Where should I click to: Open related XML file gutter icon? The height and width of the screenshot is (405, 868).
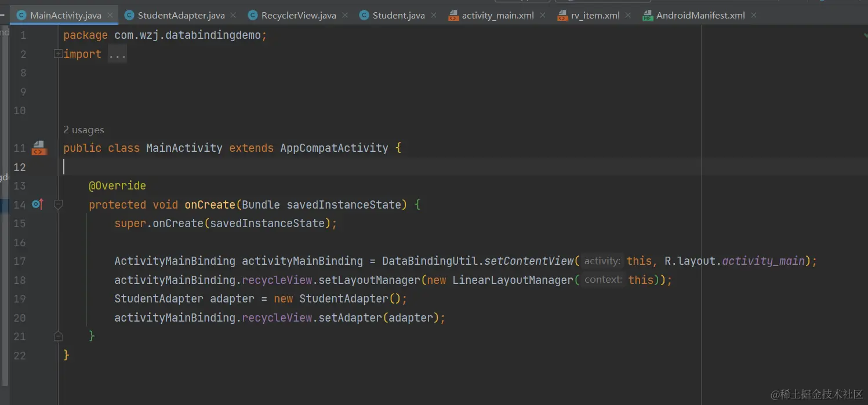pyautogui.click(x=39, y=148)
